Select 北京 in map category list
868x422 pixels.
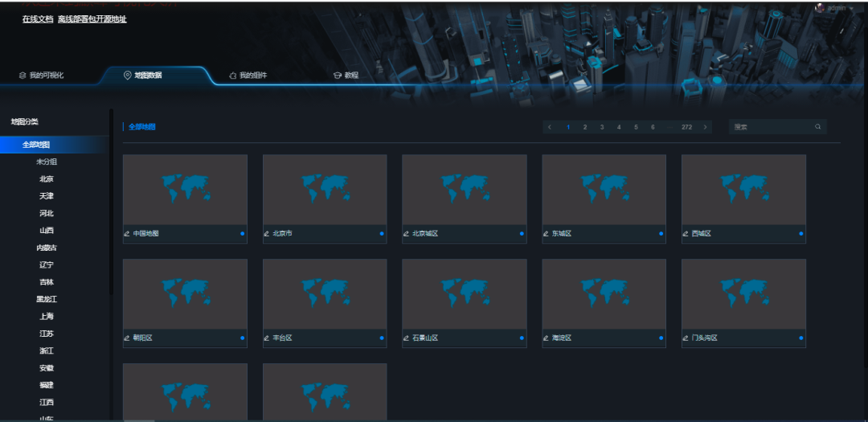point(47,179)
